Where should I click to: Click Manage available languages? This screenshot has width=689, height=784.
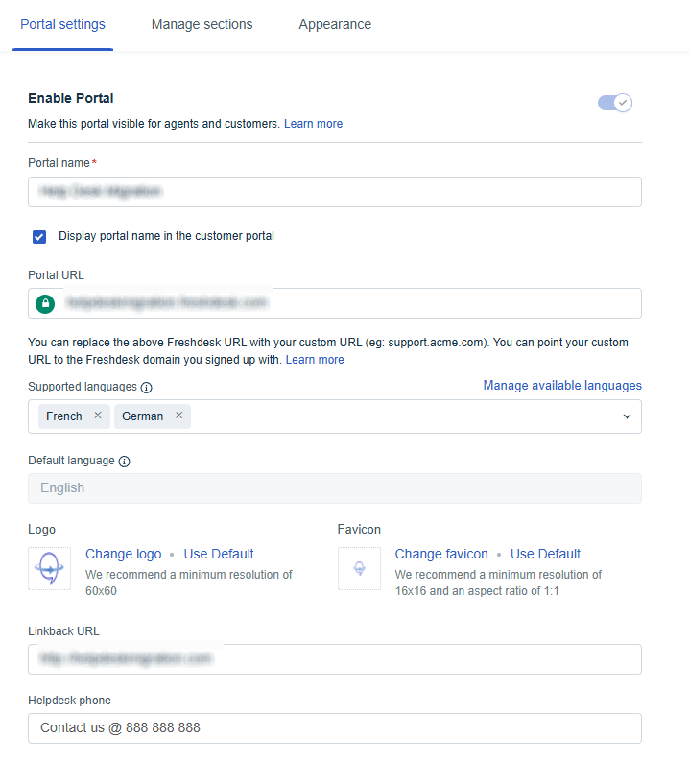[562, 386]
